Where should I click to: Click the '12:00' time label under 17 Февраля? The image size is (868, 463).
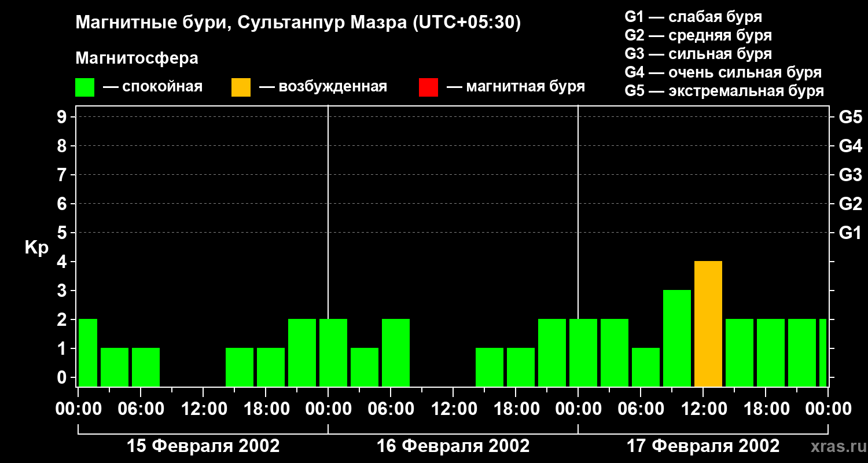click(703, 409)
